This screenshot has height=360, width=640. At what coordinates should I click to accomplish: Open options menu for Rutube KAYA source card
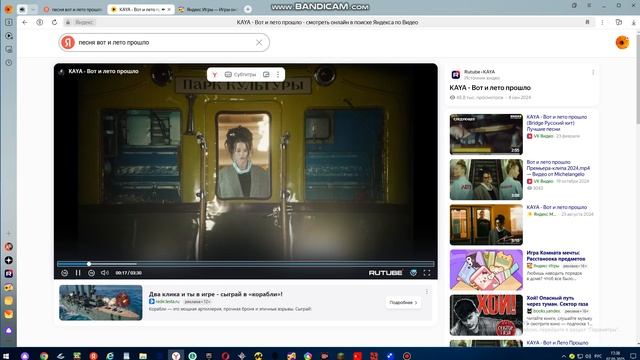pyautogui.click(x=593, y=73)
